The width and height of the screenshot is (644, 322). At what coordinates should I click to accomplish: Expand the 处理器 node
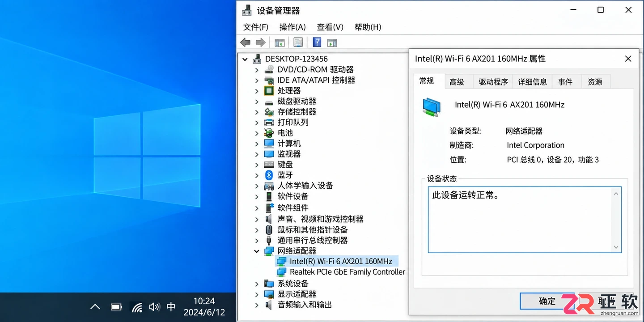[x=257, y=91]
